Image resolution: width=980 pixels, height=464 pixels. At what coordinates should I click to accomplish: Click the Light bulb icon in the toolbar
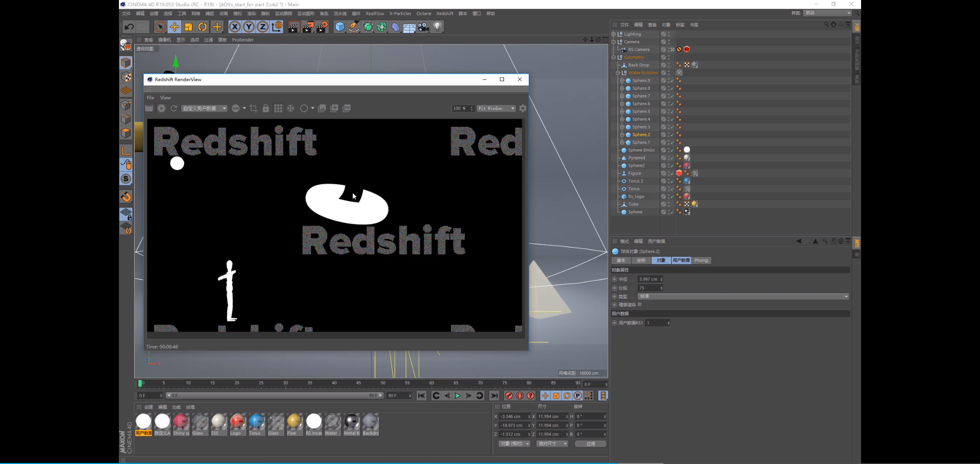438,27
